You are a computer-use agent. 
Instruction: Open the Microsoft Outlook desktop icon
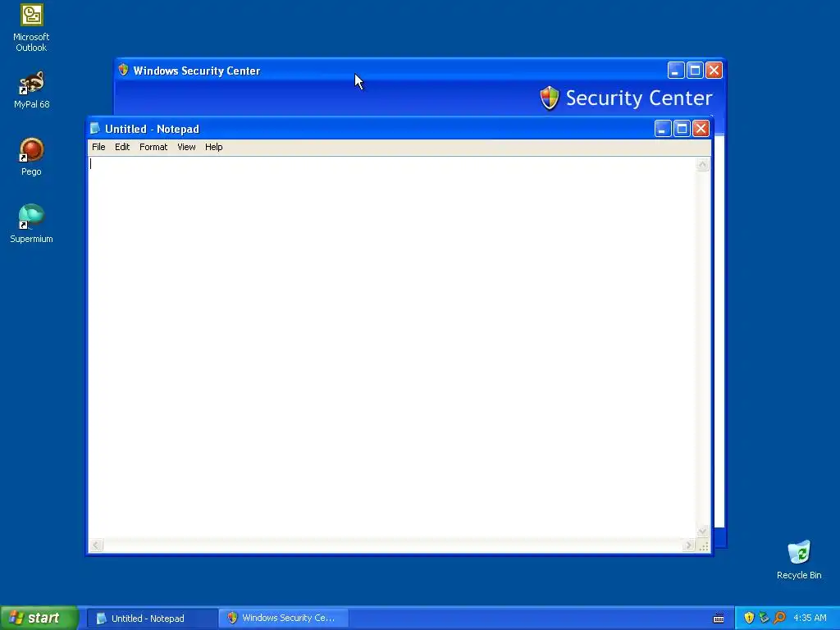[x=31, y=28]
